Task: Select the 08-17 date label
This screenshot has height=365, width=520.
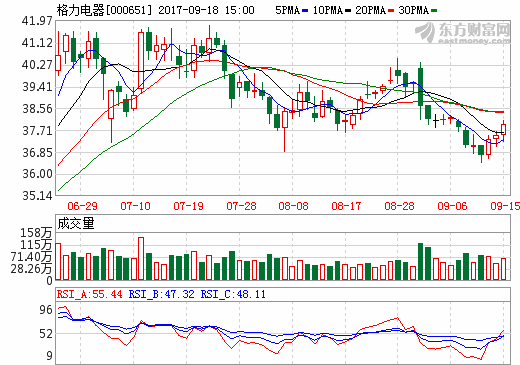Action: click(346, 206)
